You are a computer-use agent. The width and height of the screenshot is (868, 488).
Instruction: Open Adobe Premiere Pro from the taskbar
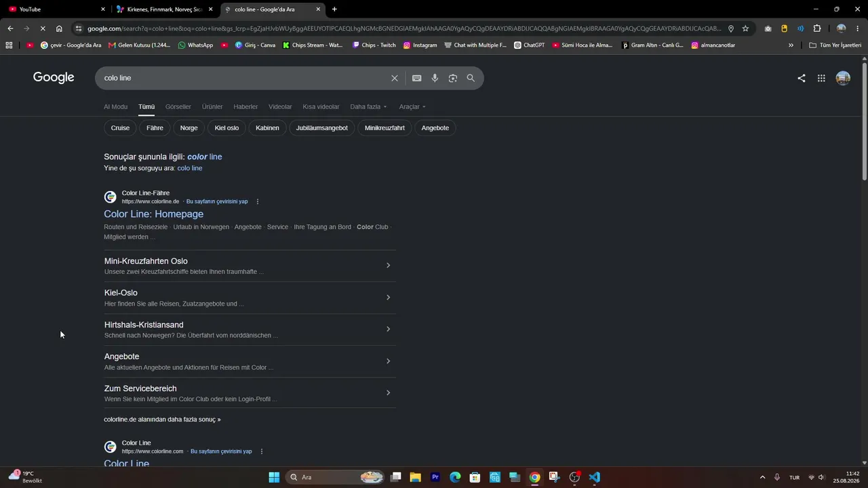(x=435, y=477)
